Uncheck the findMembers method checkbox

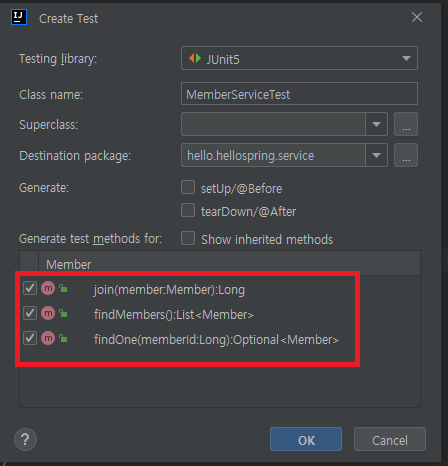click(30, 313)
